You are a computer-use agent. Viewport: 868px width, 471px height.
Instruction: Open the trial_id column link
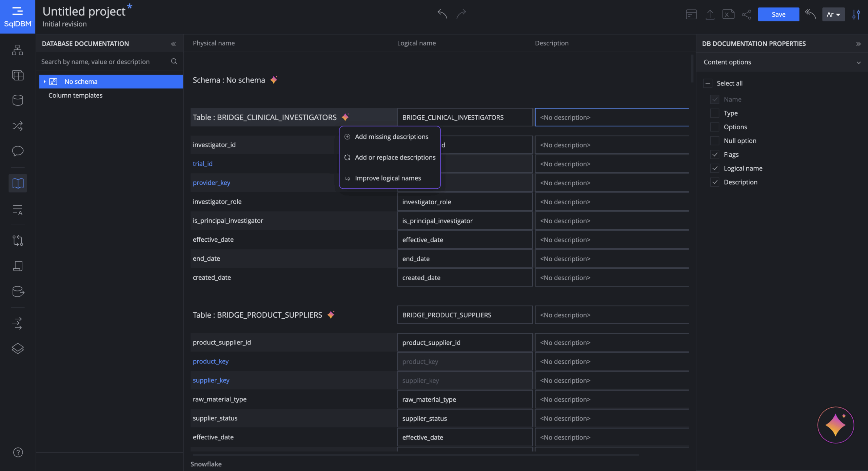202,164
